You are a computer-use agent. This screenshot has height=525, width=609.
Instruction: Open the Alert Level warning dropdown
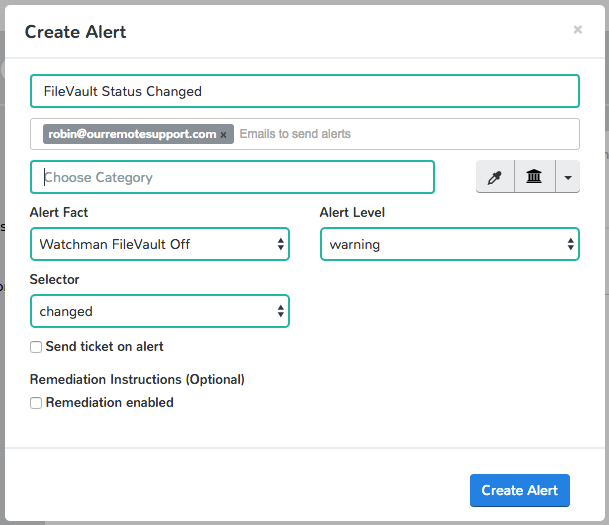(450, 244)
